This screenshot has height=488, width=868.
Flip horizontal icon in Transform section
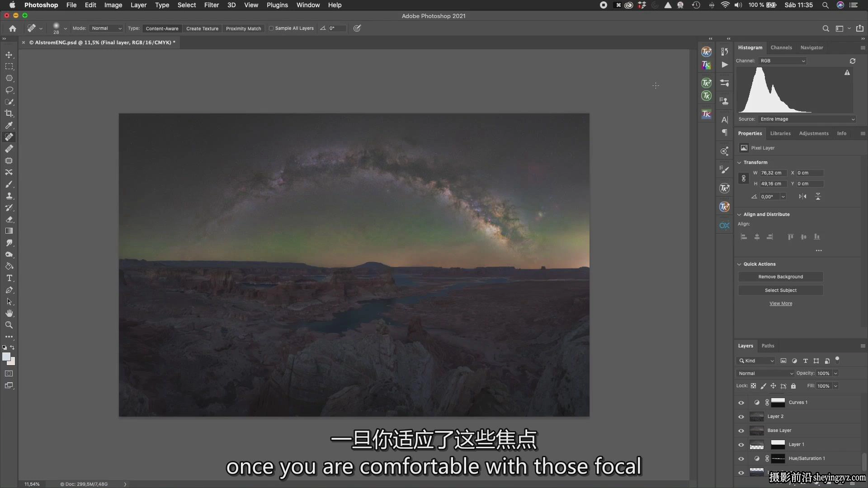(802, 197)
